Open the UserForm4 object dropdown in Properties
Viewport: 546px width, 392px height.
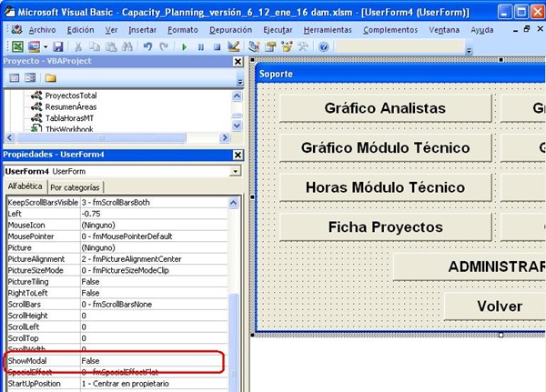pyautogui.click(x=236, y=171)
